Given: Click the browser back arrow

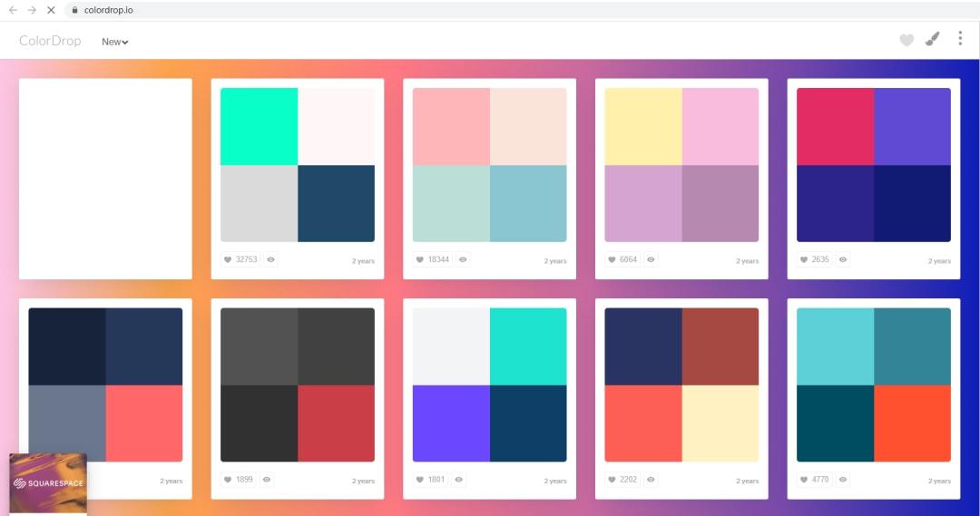Looking at the screenshot, I should [13, 10].
